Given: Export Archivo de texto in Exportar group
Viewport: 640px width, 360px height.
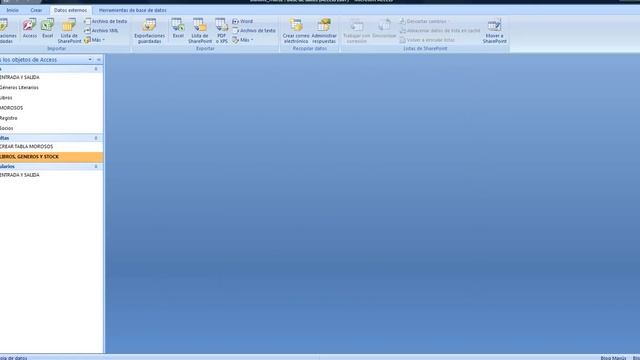Looking at the screenshot, I should click(x=254, y=31).
